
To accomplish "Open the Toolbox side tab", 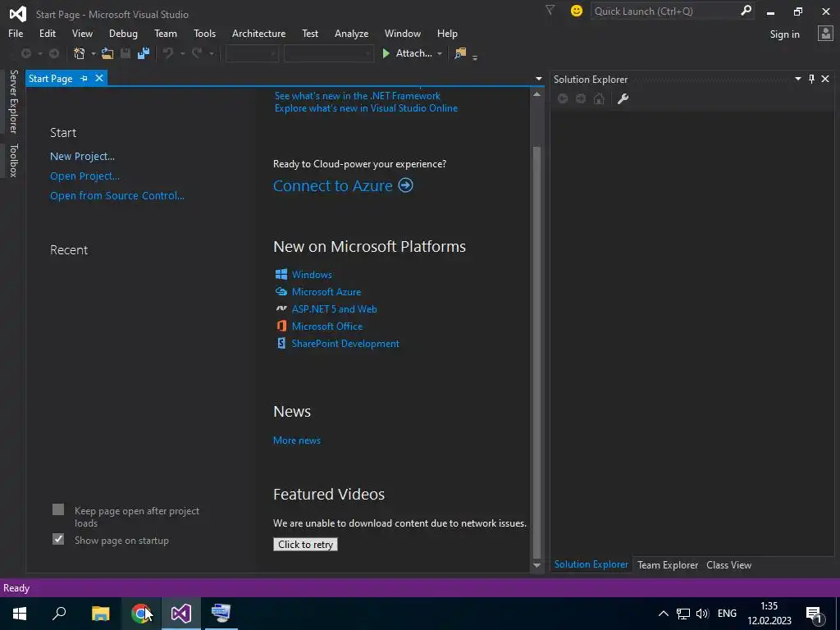I will (x=13, y=160).
